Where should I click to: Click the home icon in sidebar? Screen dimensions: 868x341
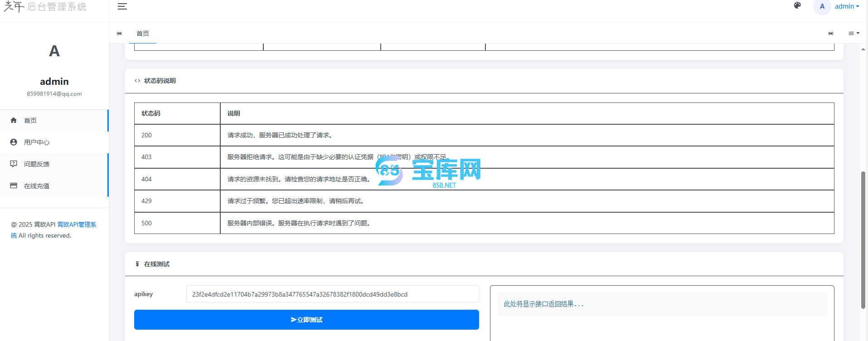coord(14,120)
